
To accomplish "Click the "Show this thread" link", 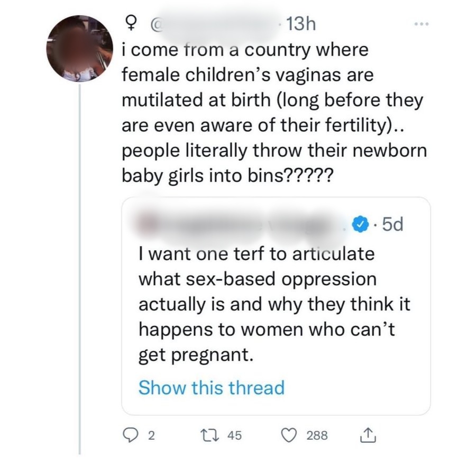I will 211,387.
